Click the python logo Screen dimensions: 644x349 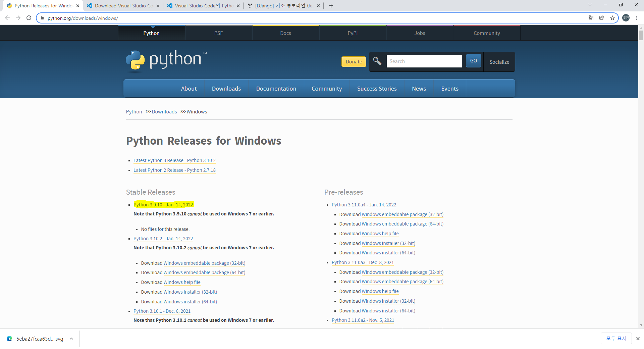point(166,61)
